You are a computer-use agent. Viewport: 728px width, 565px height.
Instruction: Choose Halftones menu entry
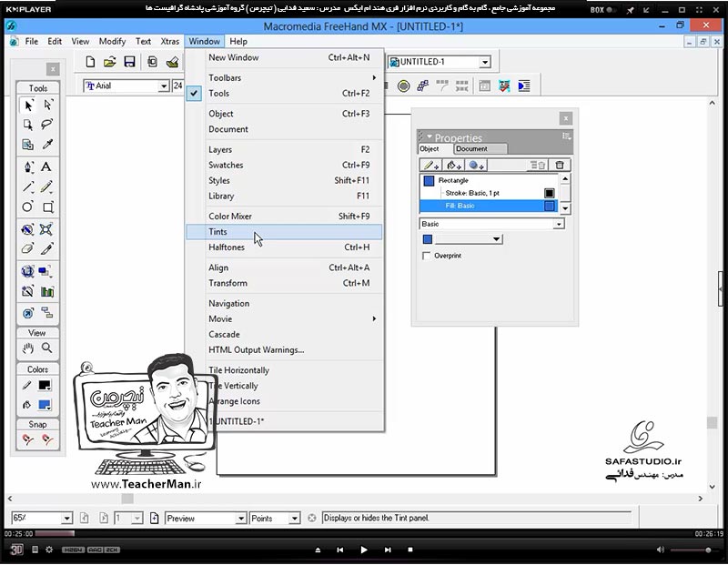click(x=285, y=247)
